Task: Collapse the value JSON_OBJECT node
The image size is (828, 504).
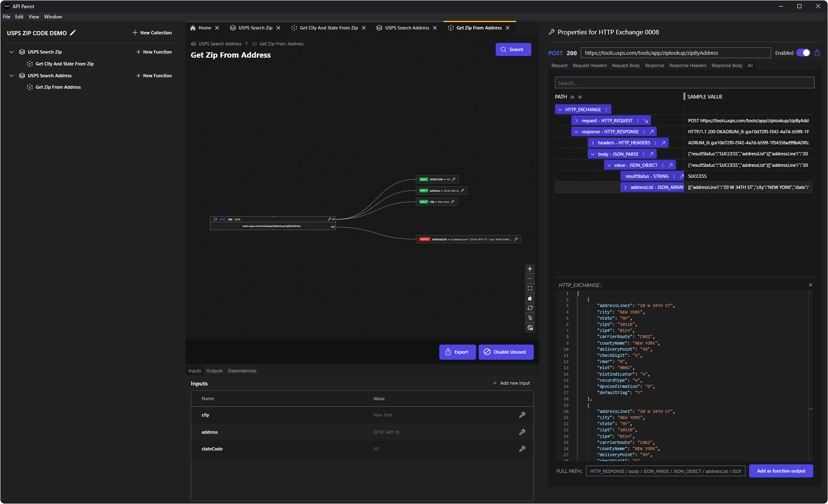Action: [609, 165]
